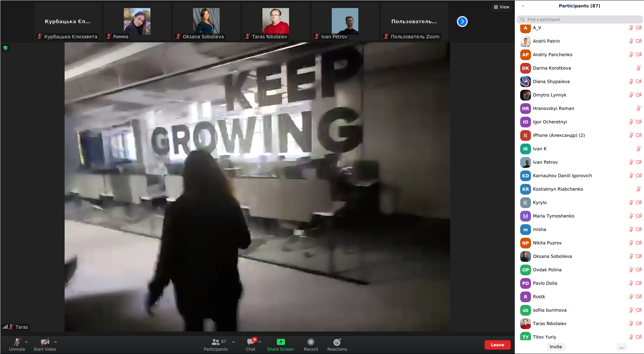Select Курбацька Єлизавета video thumbnail
644x354 pixels.
click(x=68, y=22)
